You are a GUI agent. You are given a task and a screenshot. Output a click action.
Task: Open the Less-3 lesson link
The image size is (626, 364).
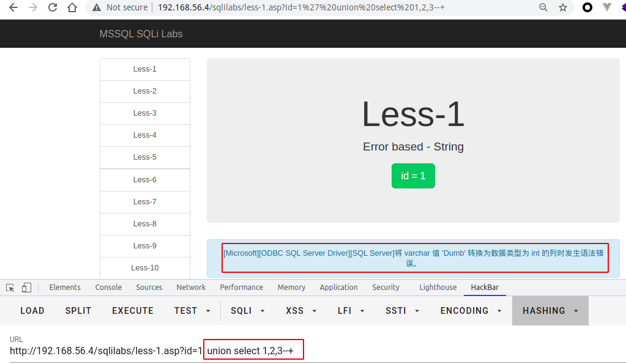[x=145, y=113]
